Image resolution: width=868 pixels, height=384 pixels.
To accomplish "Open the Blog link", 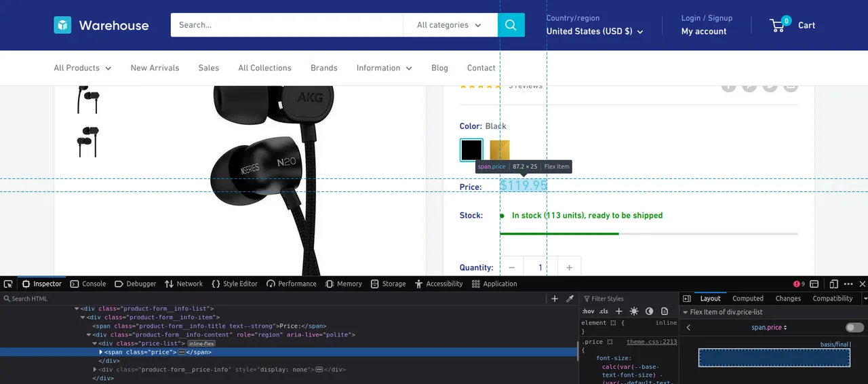I will pyautogui.click(x=439, y=68).
